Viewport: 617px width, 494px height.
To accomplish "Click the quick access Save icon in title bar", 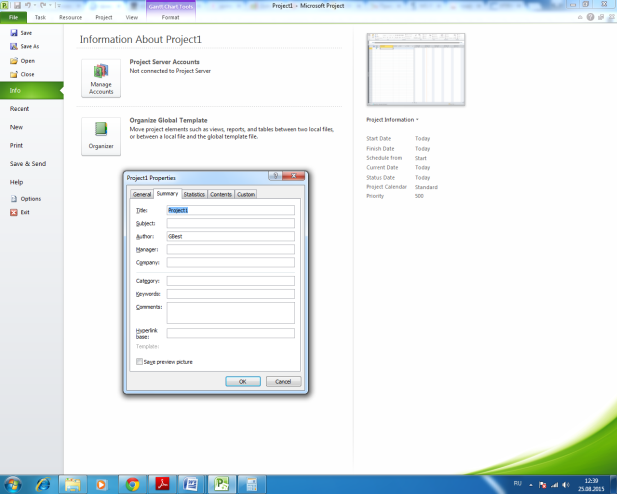I will tap(17, 6).
